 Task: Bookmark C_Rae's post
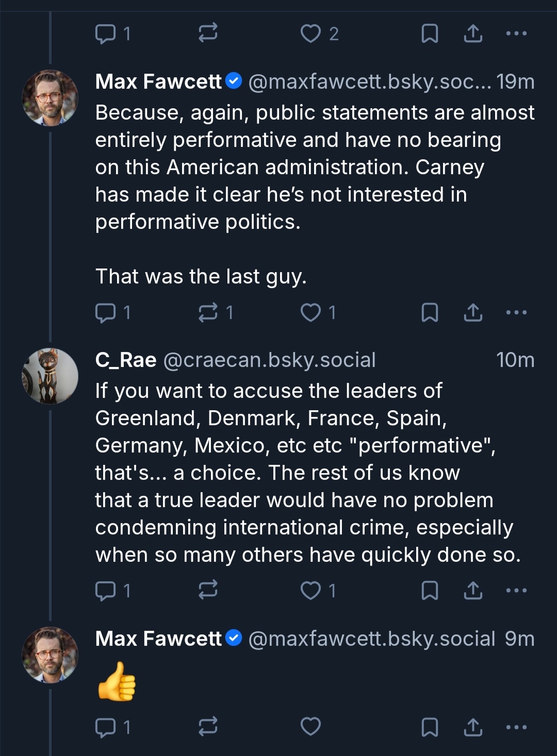pos(430,590)
